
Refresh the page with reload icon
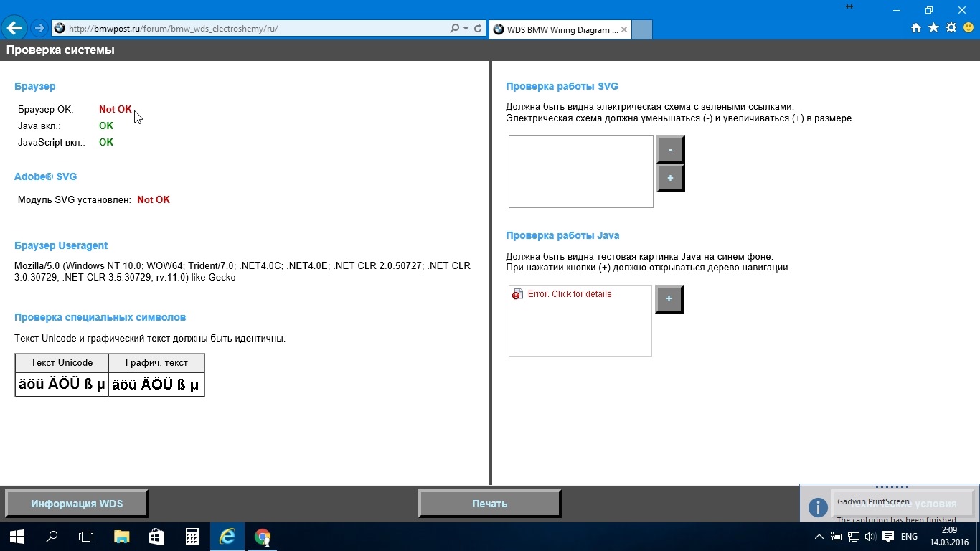coord(478,29)
